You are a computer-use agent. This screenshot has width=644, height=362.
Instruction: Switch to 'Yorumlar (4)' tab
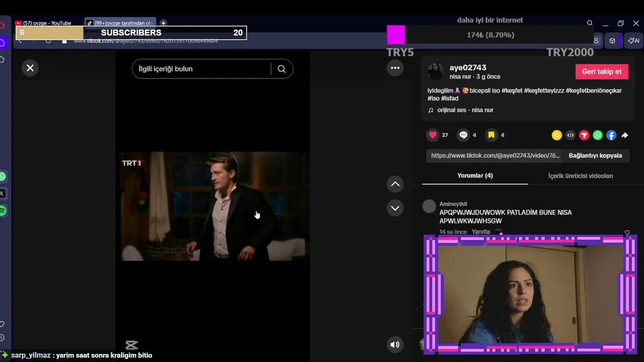tap(475, 175)
